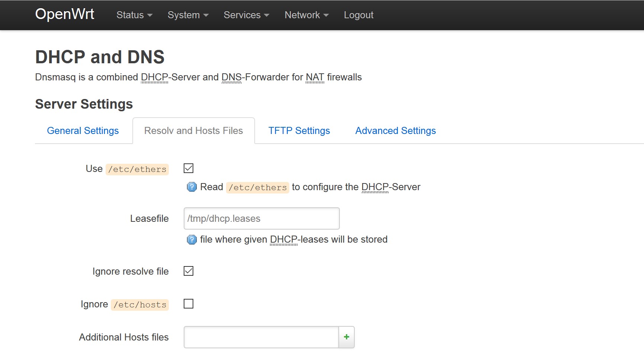Viewport: 644px width, 358px height.
Task: Click the OpenWrt brand logo link
Action: [x=65, y=14]
